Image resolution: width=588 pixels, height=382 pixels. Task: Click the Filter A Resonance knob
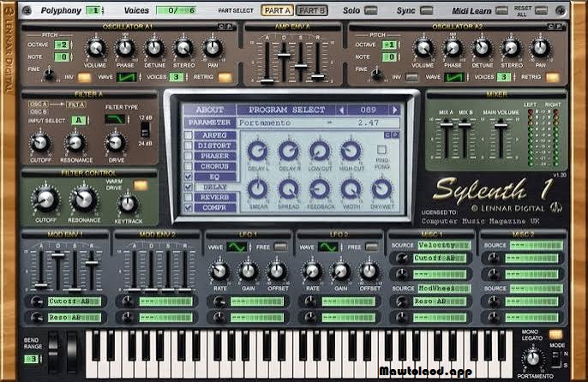point(75,143)
